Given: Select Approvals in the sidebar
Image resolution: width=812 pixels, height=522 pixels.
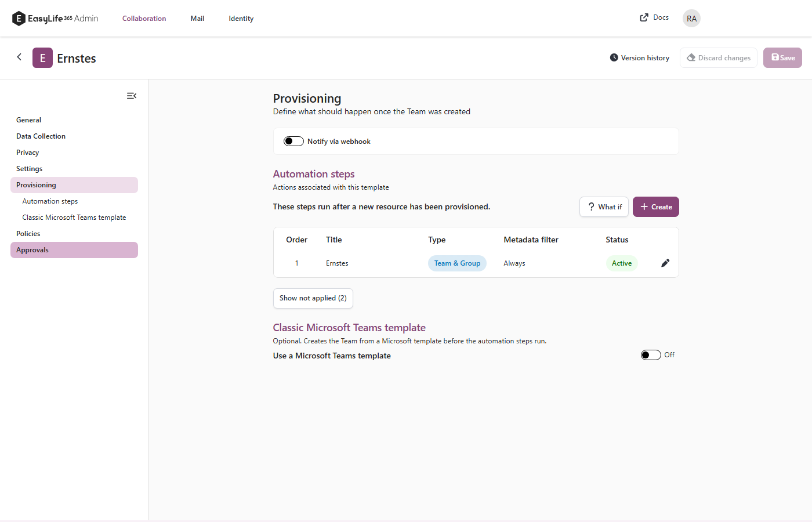Looking at the screenshot, I should pos(74,250).
